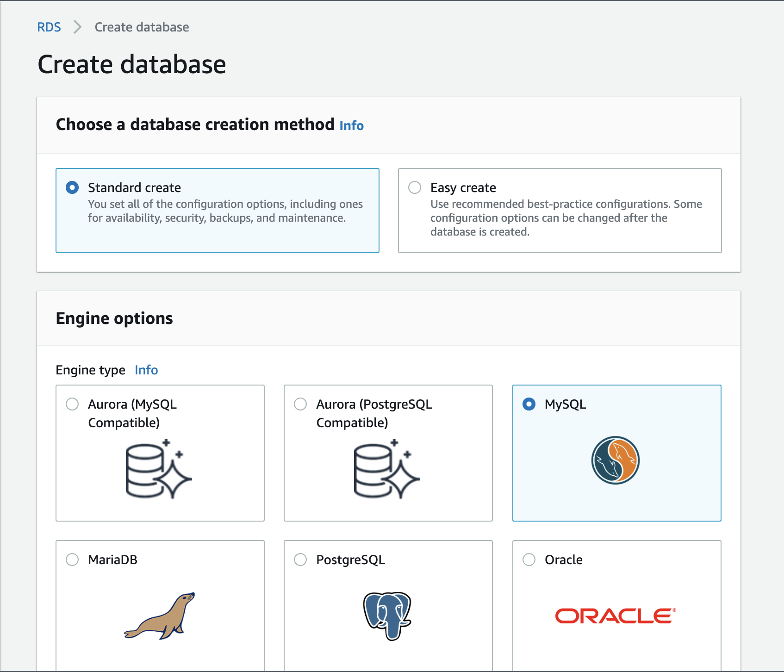Click the MySQL dolphin logo icon
Screen dimensions: 784x672
tap(615, 460)
